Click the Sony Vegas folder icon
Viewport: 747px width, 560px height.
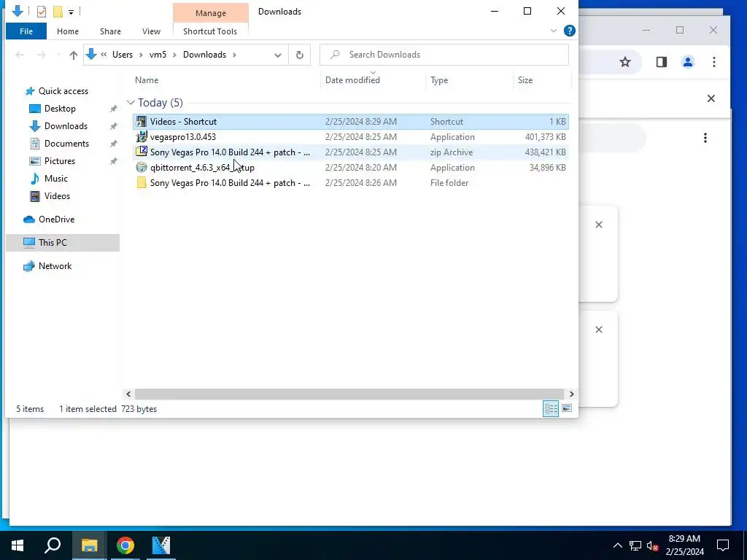(142, 182)
